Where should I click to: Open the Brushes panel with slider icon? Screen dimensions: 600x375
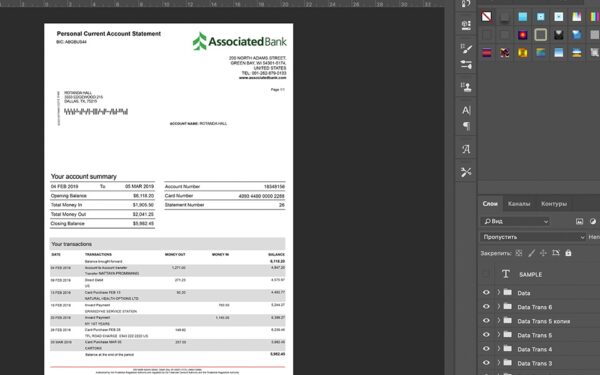coord(466,64)
